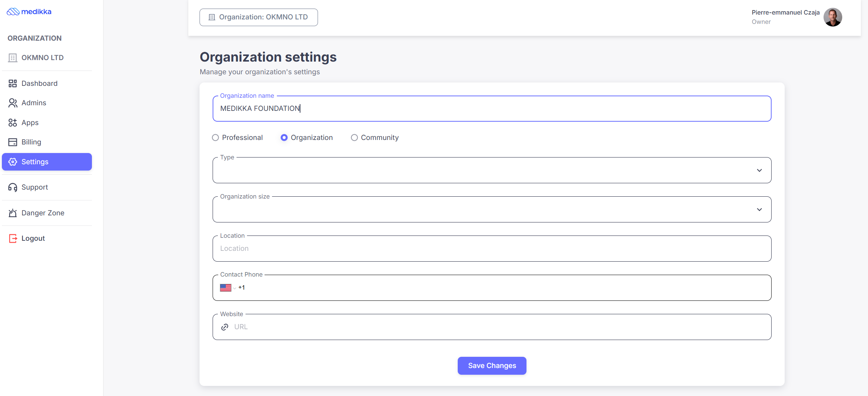
Task: Open the Admins page
Action: click(x=47, y=103)
